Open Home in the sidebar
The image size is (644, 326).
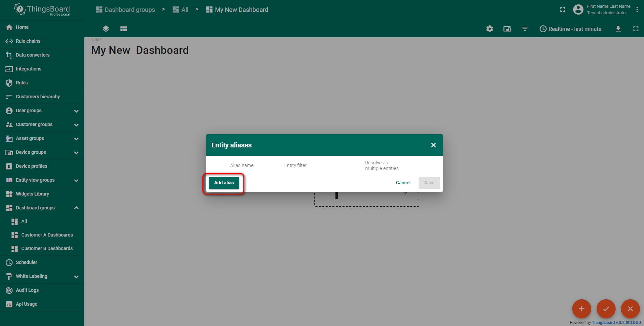point(42,27)
